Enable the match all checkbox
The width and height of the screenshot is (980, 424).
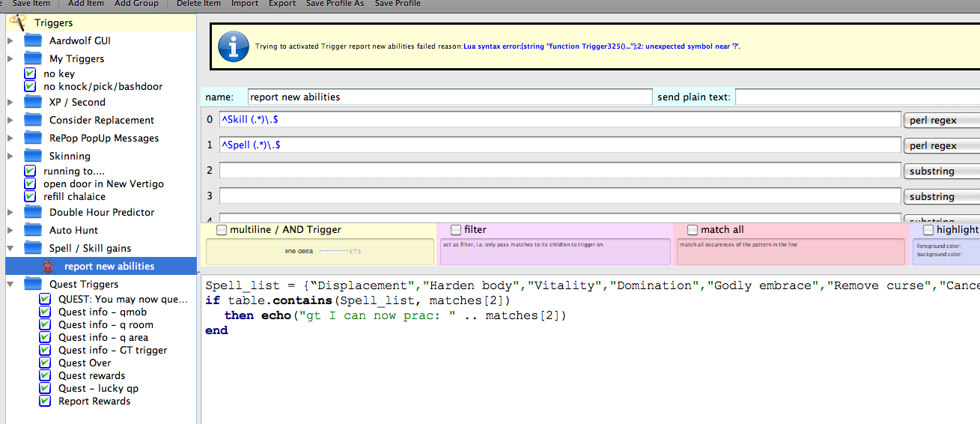pos(693,230)
